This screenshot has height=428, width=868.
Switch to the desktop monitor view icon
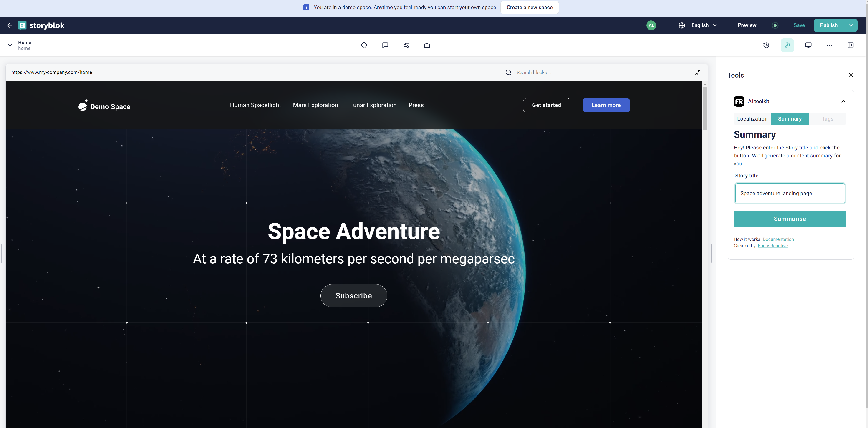[x=808, y=45]
